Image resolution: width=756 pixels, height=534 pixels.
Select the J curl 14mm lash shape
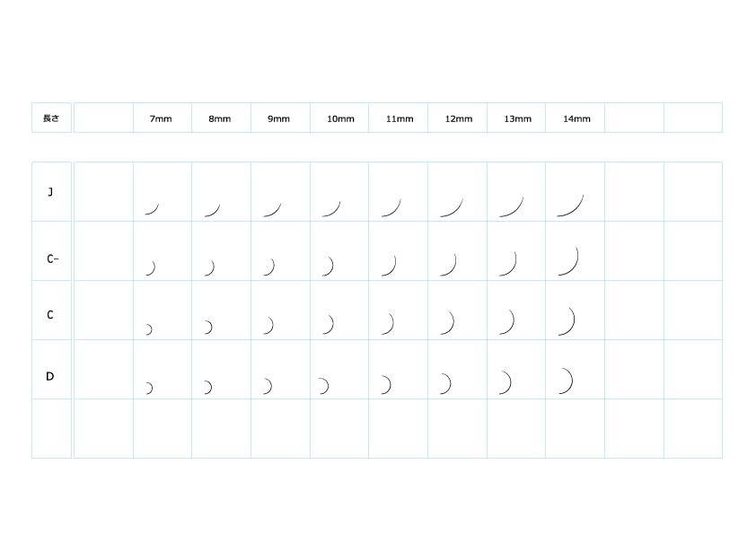[x=570, y=206]
